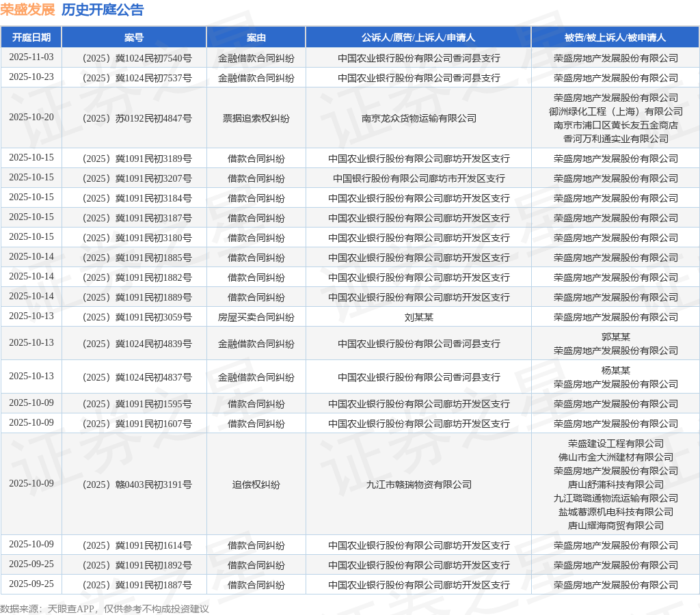The image size is (700, 615).
Task: Click case number 苏0192民初4847号
Action: [137, 118]
